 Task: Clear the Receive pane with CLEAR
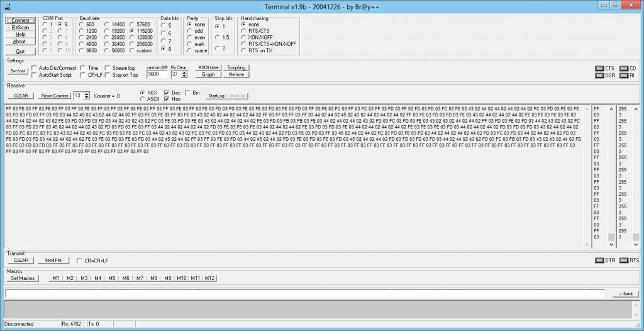pos(21,96)
